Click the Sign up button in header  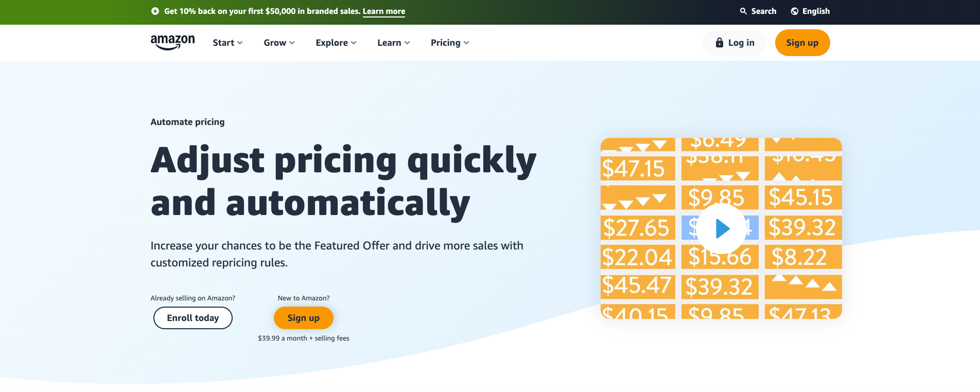pyautogui.click(x=802, y=43)
